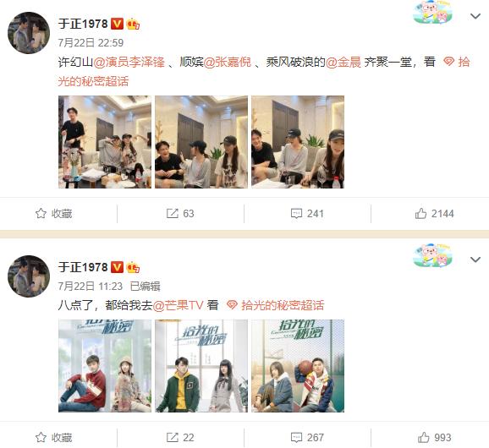The image size is (489, 448).
Task: Expand the first post's chevron options menu
Action: coord(475,16)
